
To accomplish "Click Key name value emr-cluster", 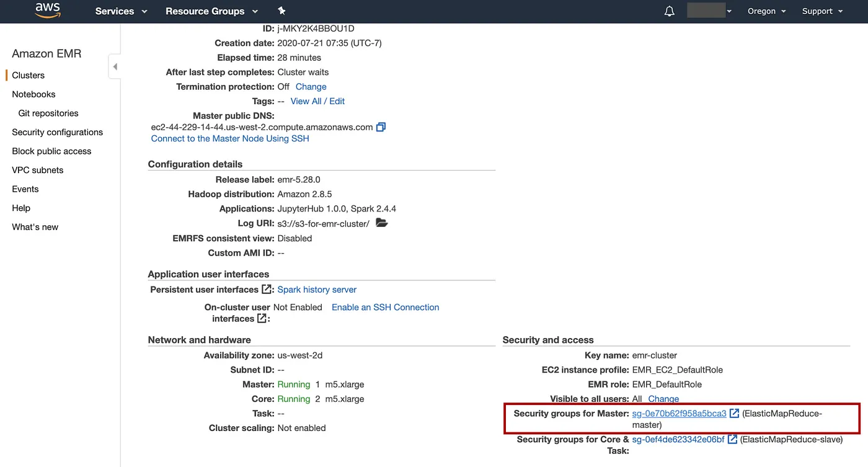I will coord(654,355).
